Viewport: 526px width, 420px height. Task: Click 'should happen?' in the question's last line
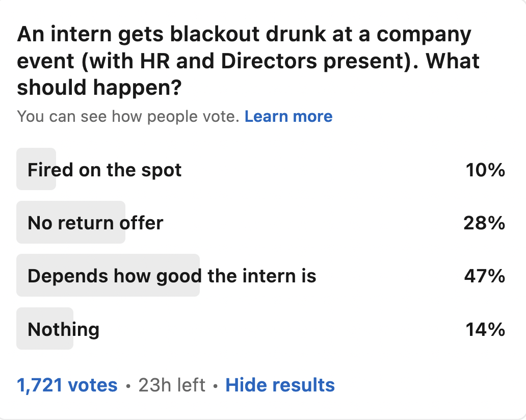[99, 88]
